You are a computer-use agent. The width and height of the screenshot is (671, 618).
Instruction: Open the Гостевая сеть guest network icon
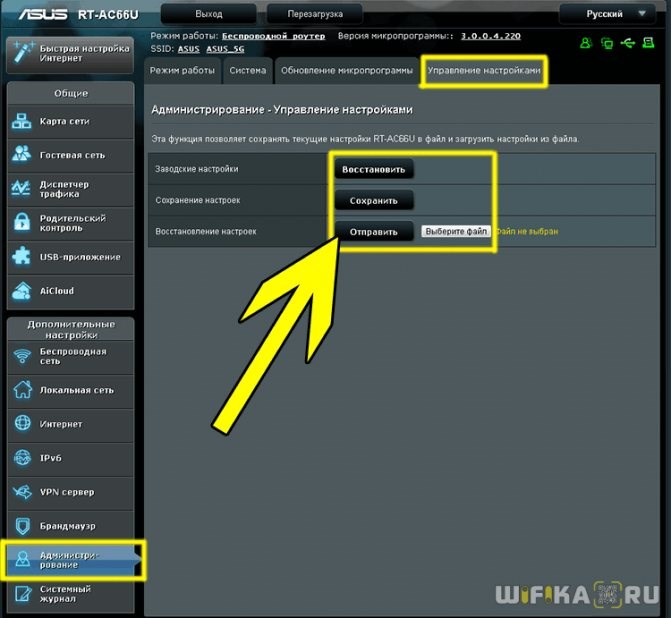pos(21,154)
